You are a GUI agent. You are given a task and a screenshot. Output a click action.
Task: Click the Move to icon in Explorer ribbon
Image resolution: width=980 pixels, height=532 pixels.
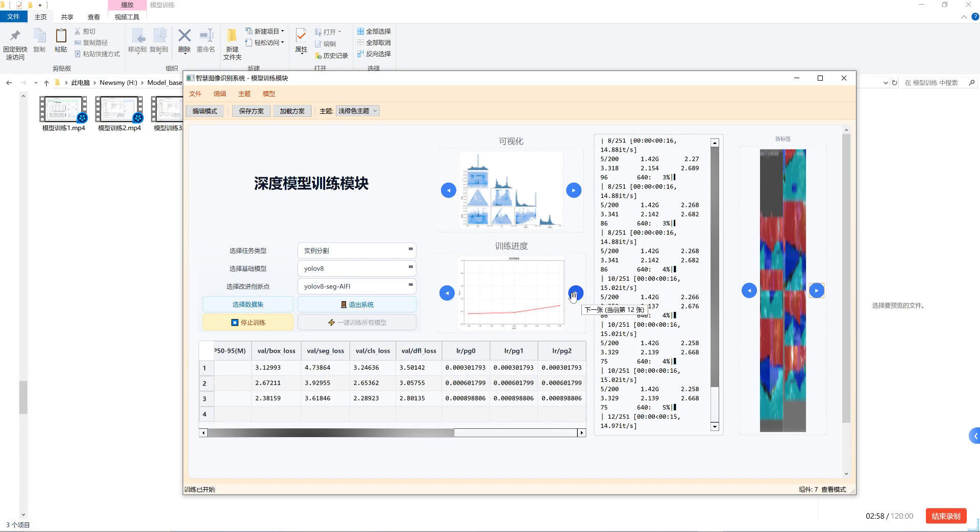[x=137, y=41]
